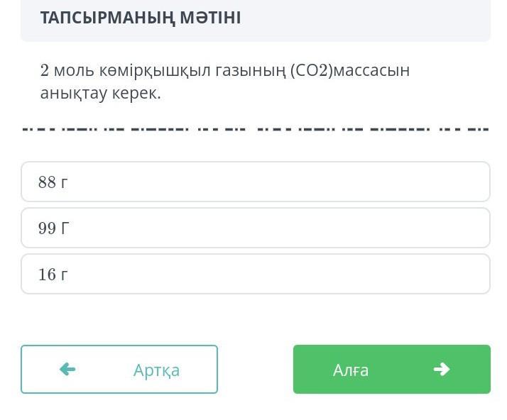Click the right arrow icon in Алға

[x=442, y=369]
